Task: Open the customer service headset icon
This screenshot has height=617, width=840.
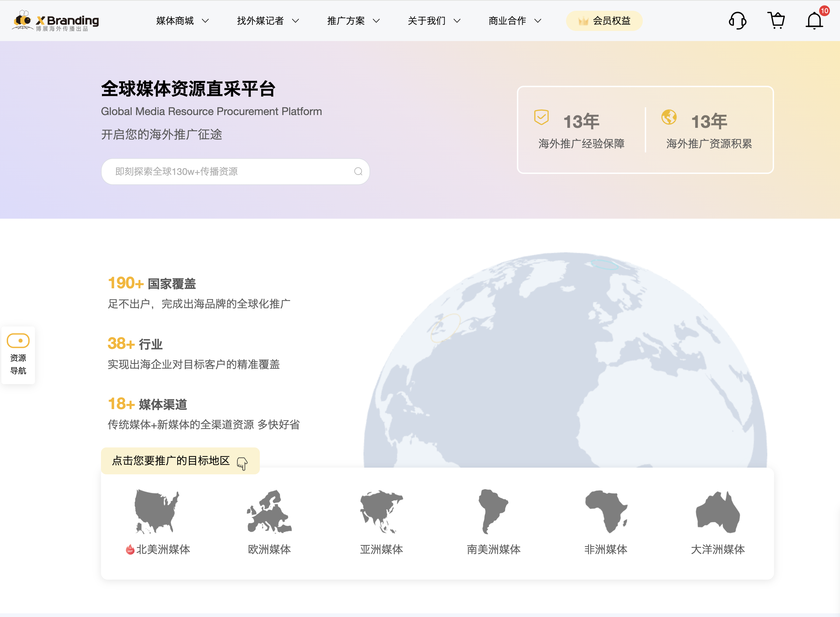Action: pos(738,21)
